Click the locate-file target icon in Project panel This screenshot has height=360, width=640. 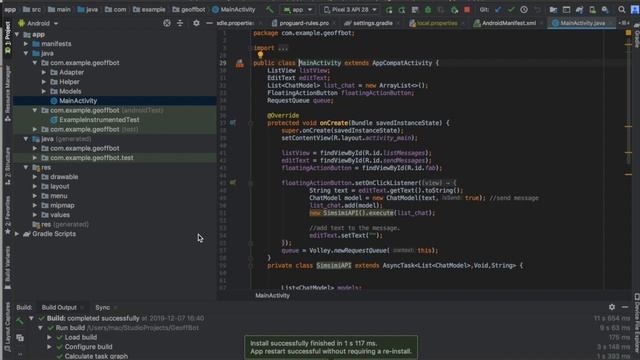[167, 23]
